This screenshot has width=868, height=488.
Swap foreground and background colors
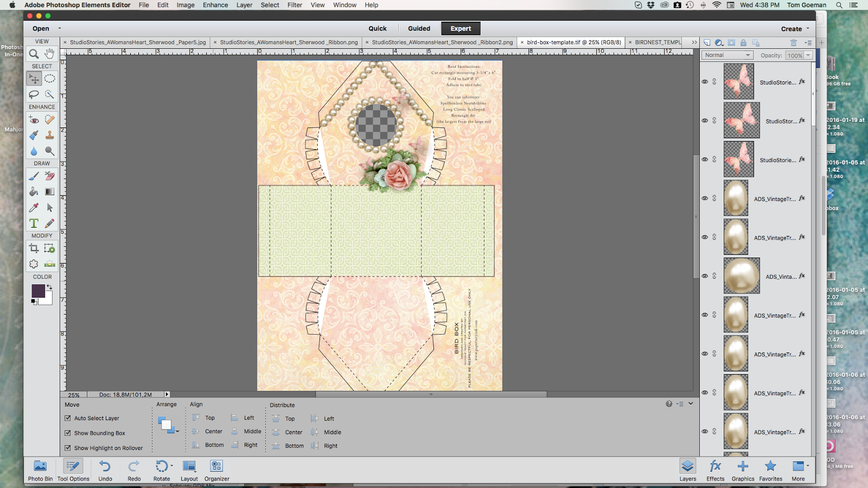coord(49,287)
